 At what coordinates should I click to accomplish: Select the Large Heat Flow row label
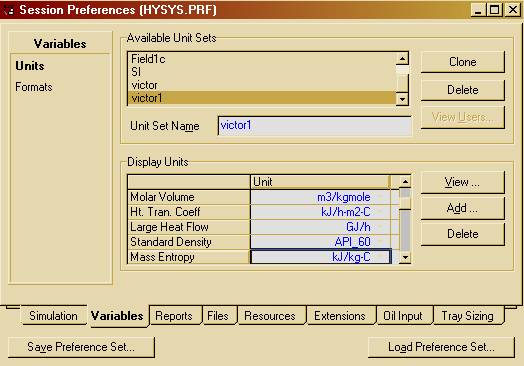189,227
